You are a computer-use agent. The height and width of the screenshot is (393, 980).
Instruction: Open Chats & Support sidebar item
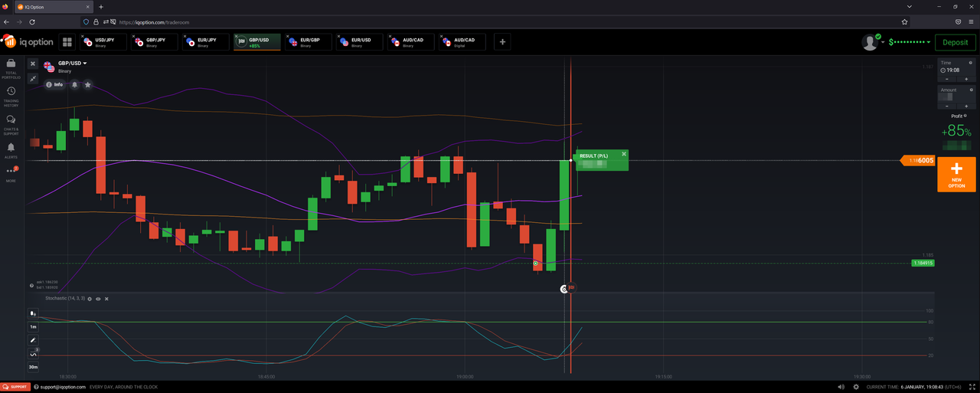point(11,125)
